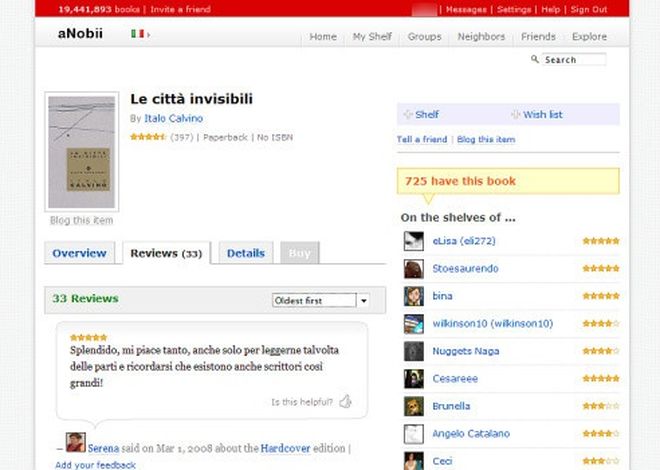Add book to Wish list
Viewport: 660px width, 470px height.
click(543, 114)
